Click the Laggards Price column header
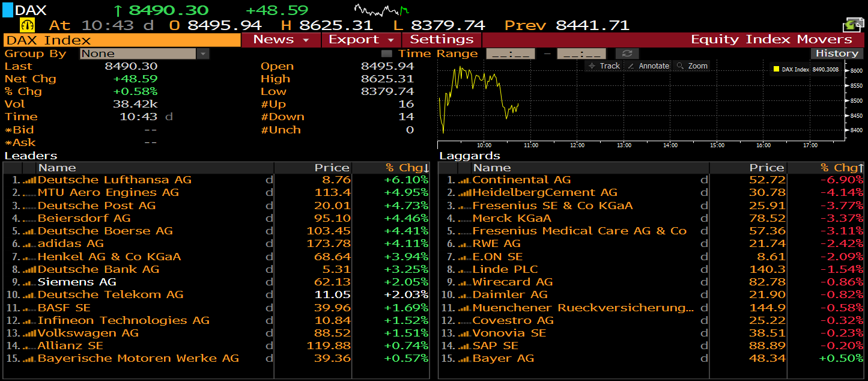 [748, 168]
